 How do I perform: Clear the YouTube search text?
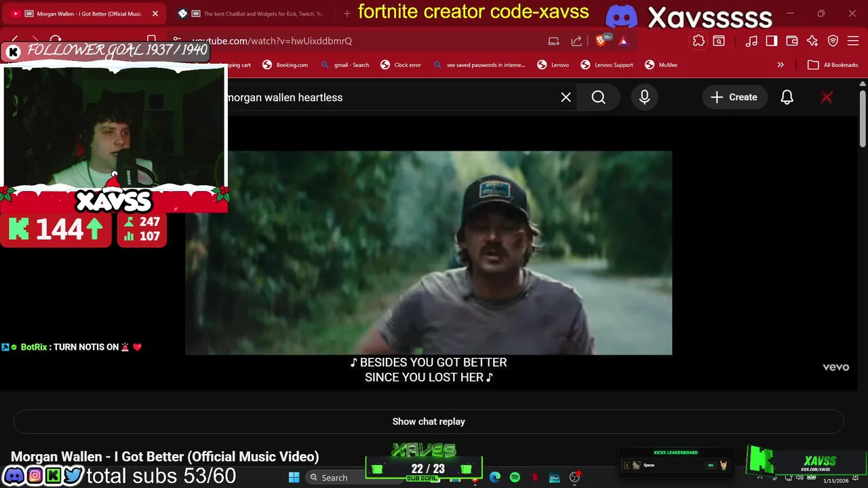click(566, 98)
